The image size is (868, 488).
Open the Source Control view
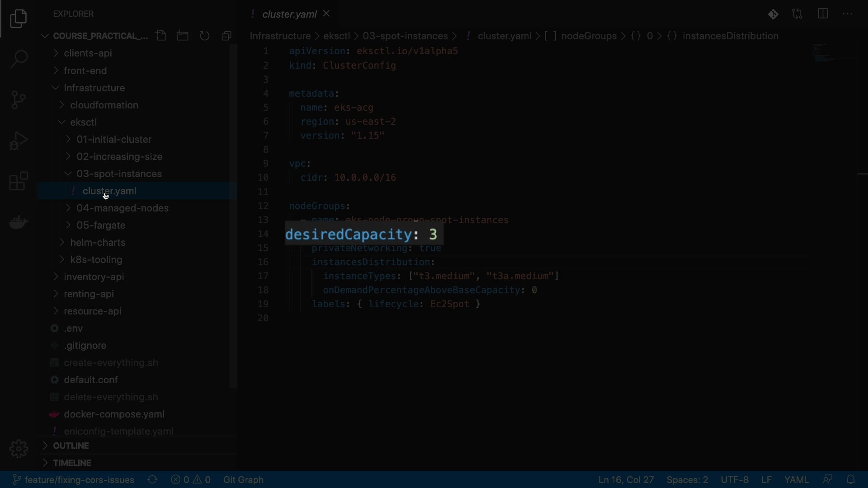pyautogui.click(x=19, y=100)
